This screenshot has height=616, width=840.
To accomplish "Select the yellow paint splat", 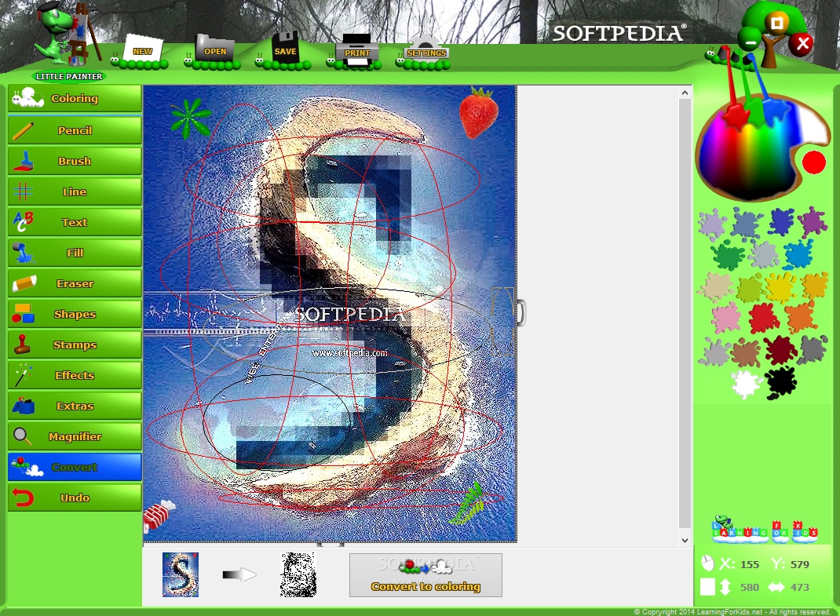I will [780, 288].
